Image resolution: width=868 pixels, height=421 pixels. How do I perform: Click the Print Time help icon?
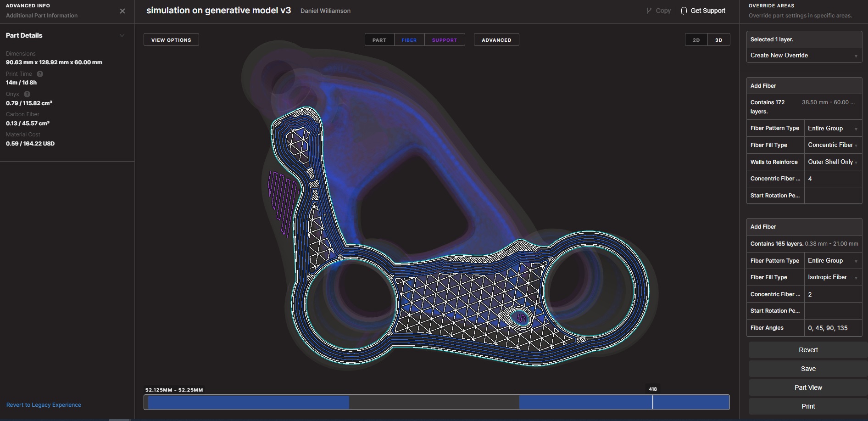40,74
